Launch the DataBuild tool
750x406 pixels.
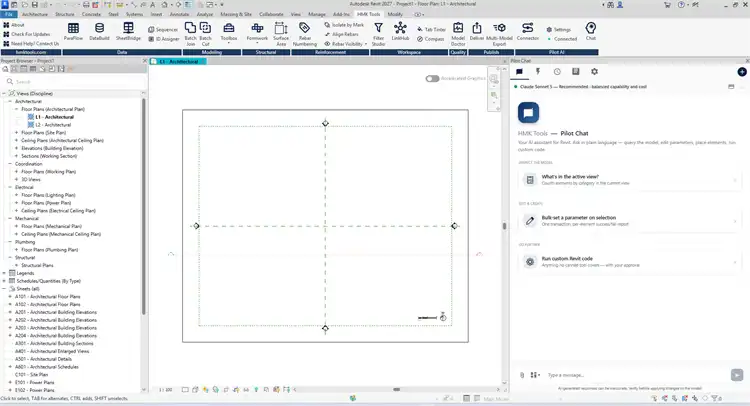coord(99,32)
